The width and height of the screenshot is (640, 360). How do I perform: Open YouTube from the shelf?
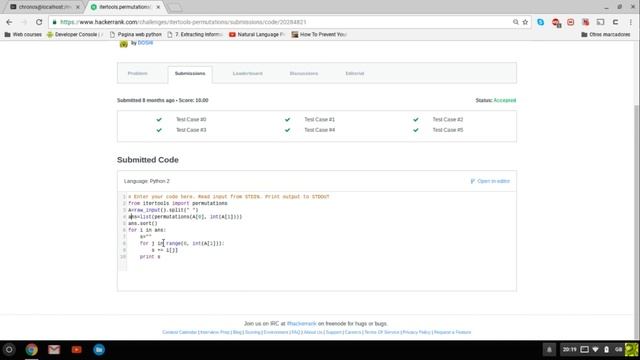[76, 350]
